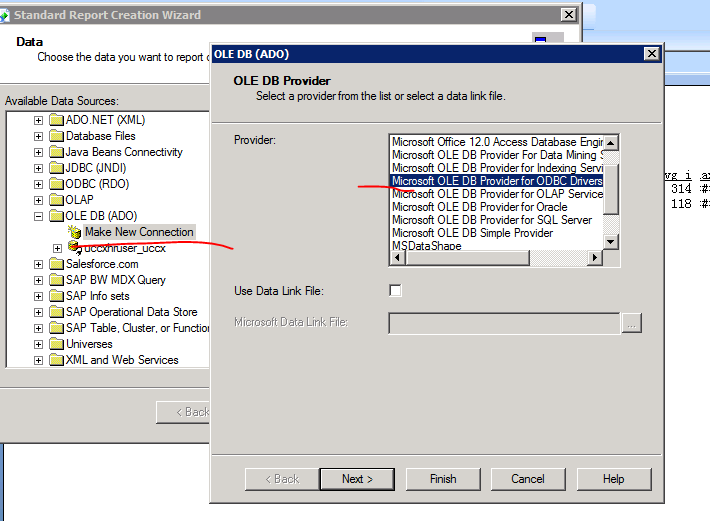This screenshot has height=521, width=710.
Task: Click the provider list vertical scrollbar thumb
Action: [x=611, y=189]
